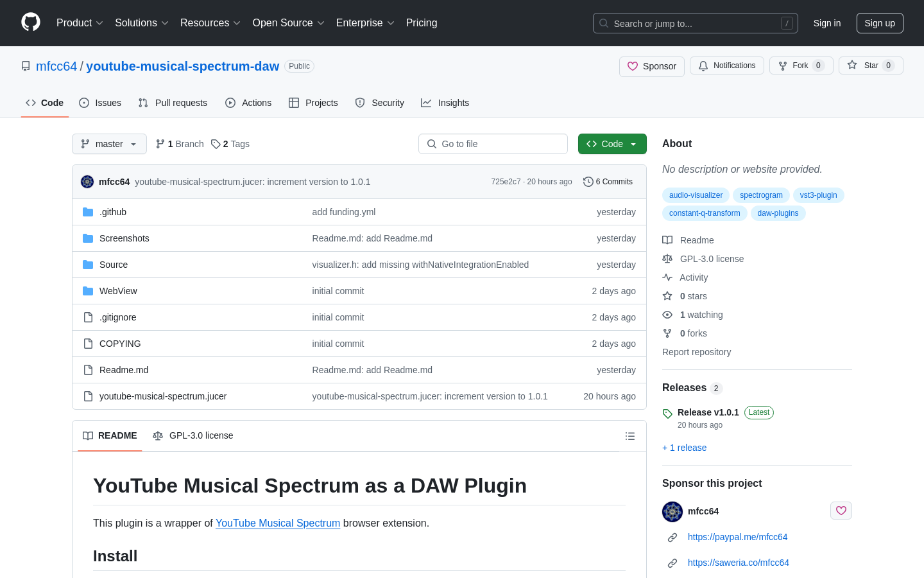Image resolution: width=924 pixels, height=578 pixels.
Task: Click the Release v1.0.1 link
Action: (708, 412)
